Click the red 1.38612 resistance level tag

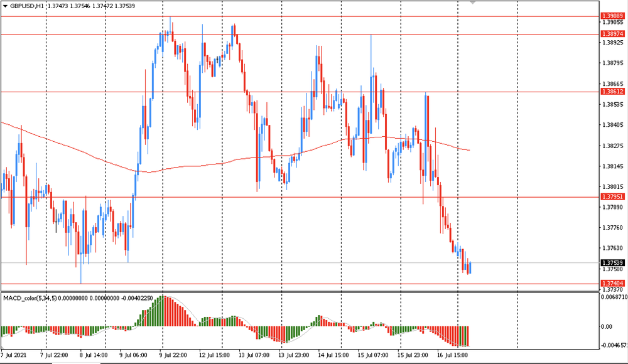[612, 92]
